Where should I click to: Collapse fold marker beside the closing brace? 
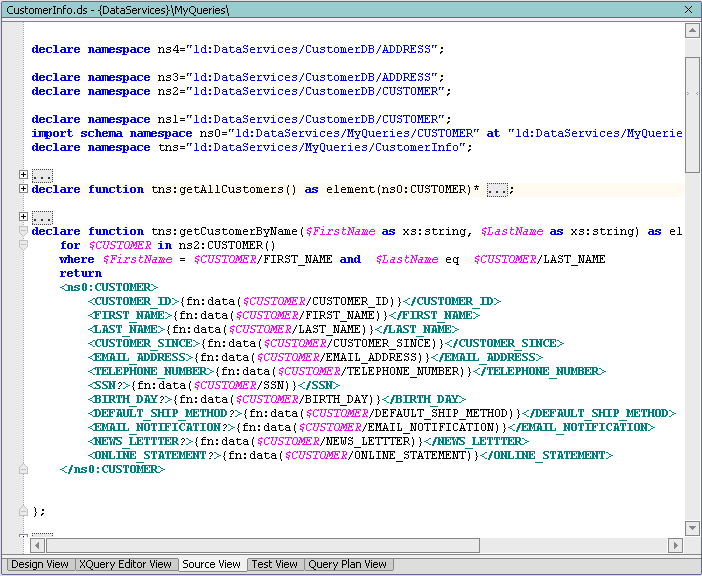point(23,511)
